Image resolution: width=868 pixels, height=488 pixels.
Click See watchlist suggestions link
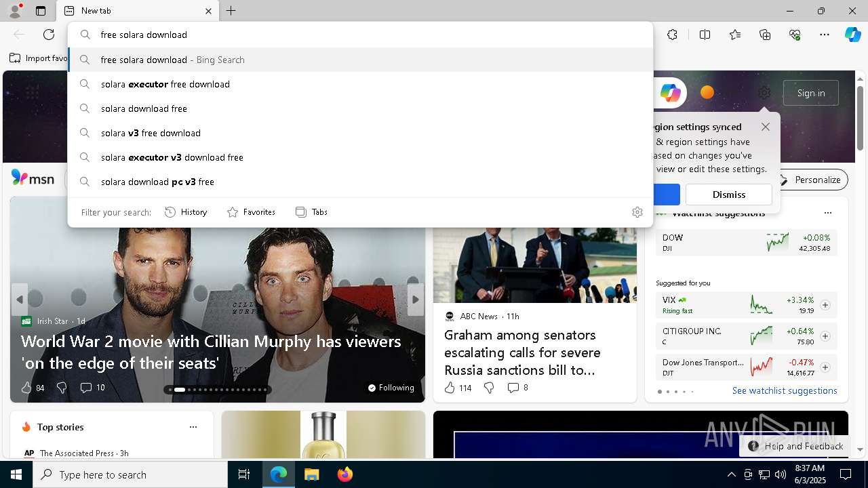[785, 390]
